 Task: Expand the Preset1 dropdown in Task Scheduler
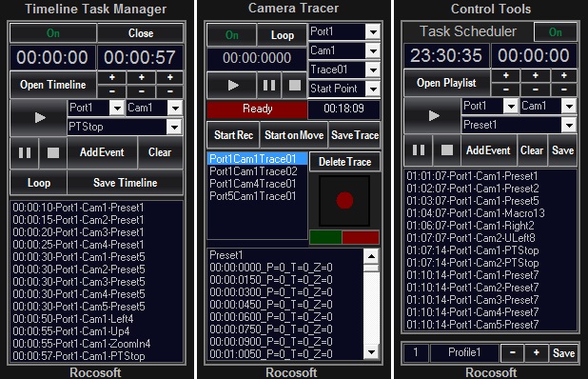[569, 125]
